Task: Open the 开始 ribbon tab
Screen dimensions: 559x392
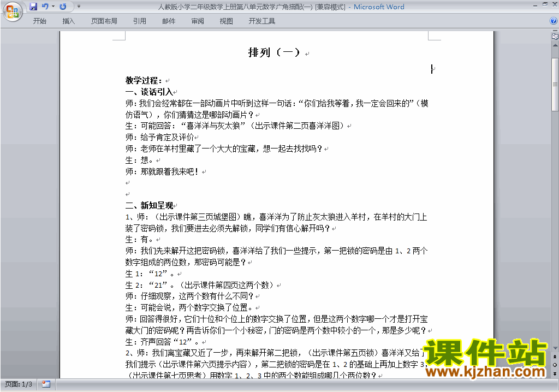Action: point(39,21)
